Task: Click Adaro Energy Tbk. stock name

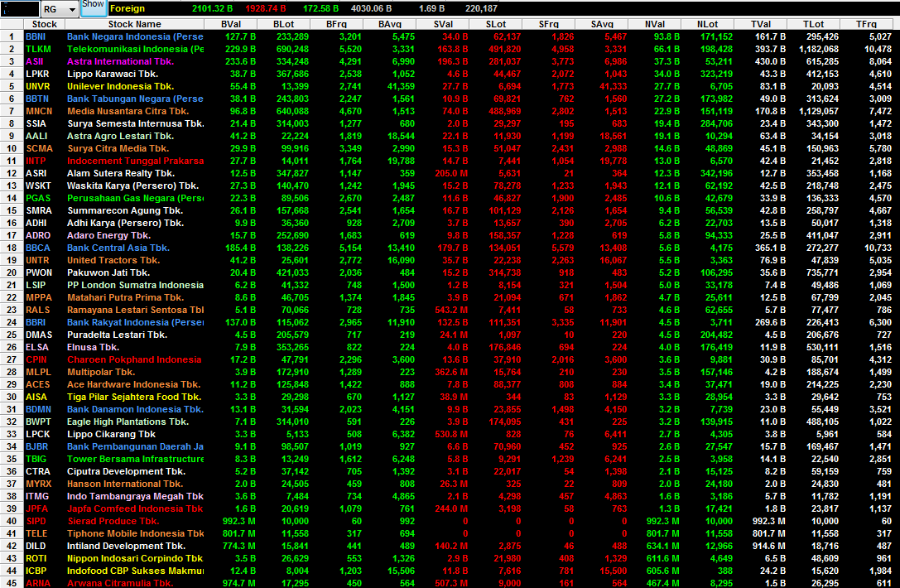Action: (x=109, y=235)
